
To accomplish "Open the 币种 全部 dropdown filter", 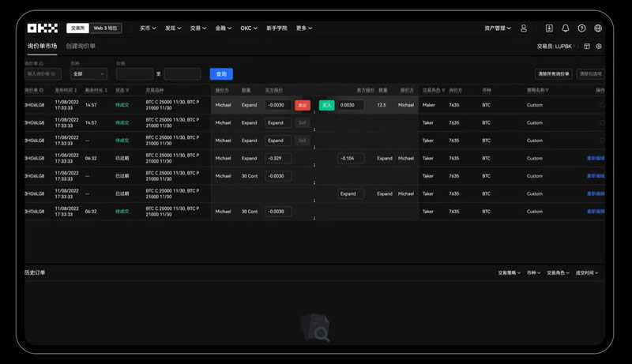I will pyautogui.click(x=88, y=74).
